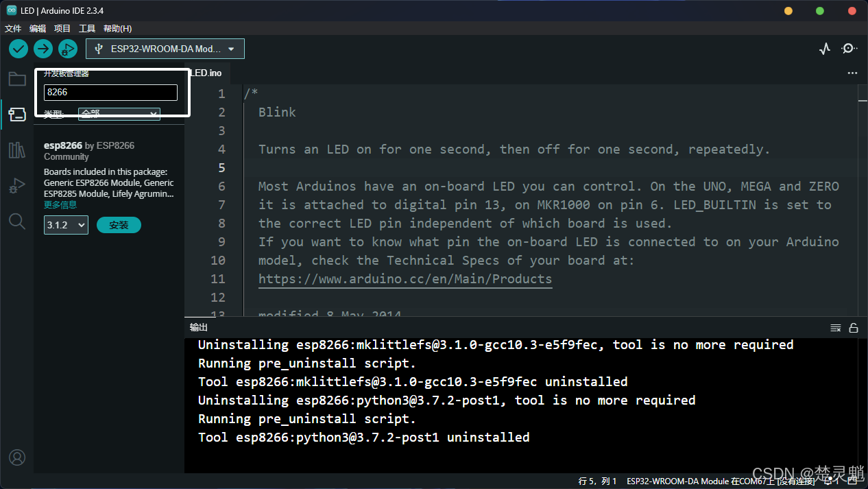Viewport: 868px width, 489px height.
Task: Click the 安装 install button
Action: point(119,225)
